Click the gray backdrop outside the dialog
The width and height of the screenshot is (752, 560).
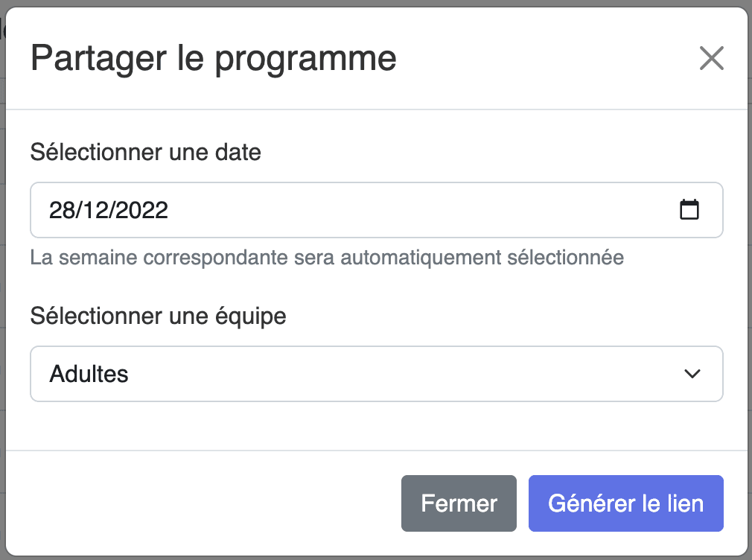click(x=2, y=288)
